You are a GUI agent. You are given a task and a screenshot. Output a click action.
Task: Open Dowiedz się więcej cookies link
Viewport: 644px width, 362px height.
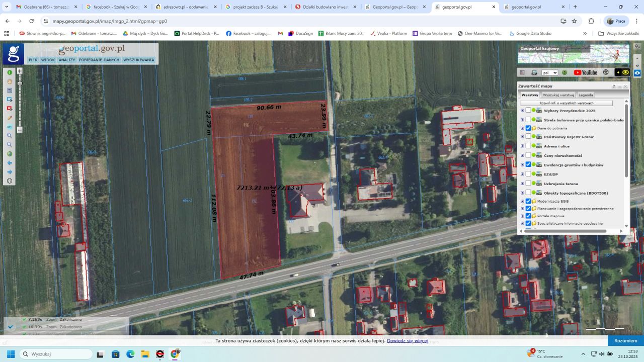pyautogui.click(x=408, y=340)
